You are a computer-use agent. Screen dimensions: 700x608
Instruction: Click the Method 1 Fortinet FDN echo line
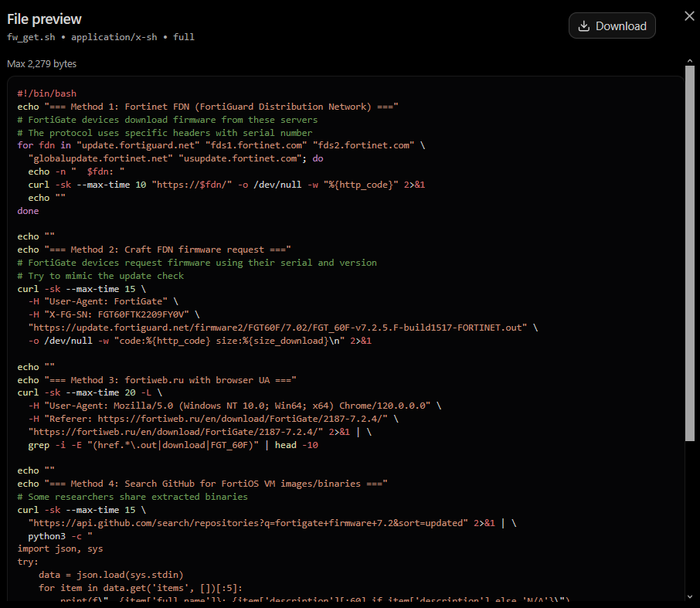[208, 107]
